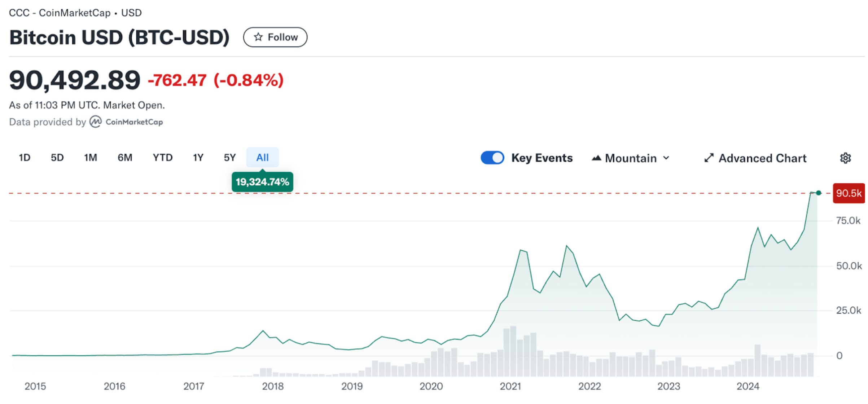868x404 pixels.
Task: Open the Advanced Chart link
Action: [762, 158]
